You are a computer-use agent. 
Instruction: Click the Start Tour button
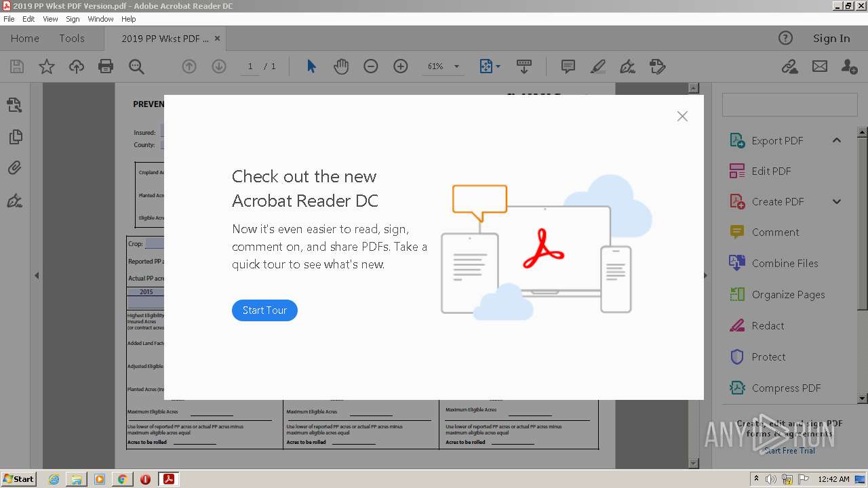coord(264,310)
